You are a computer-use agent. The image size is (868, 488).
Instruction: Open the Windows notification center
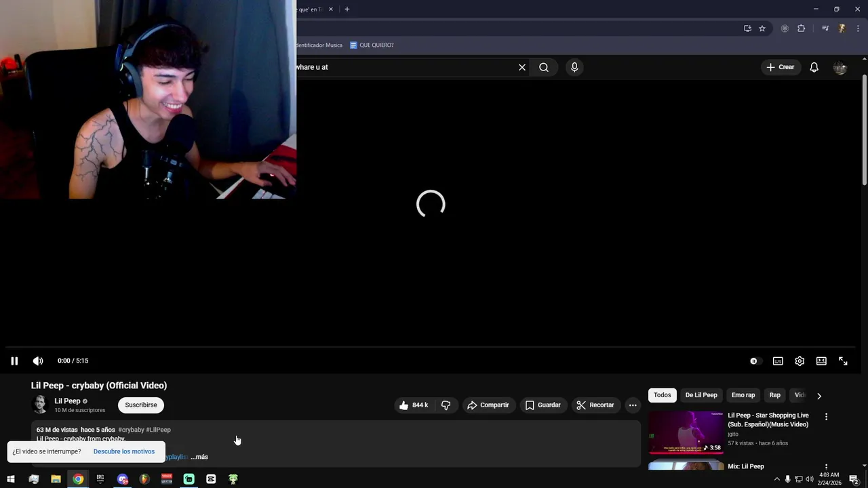tap(854, 479)
